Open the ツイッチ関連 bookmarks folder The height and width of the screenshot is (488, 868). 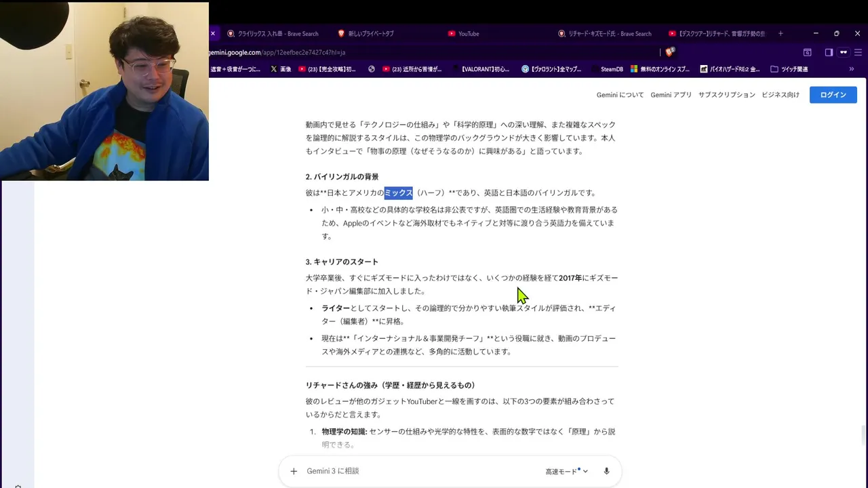(789, 69)
